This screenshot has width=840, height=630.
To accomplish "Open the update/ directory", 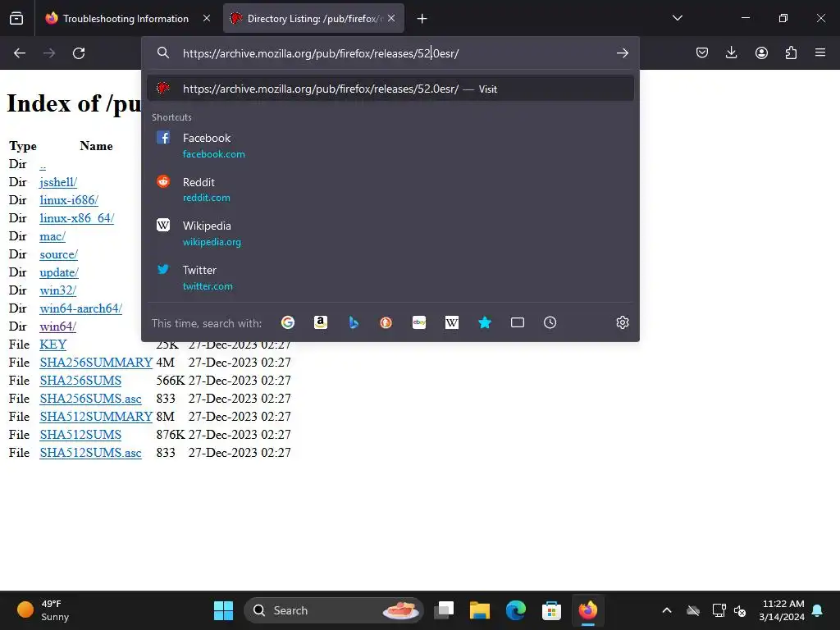I will 59,272.
